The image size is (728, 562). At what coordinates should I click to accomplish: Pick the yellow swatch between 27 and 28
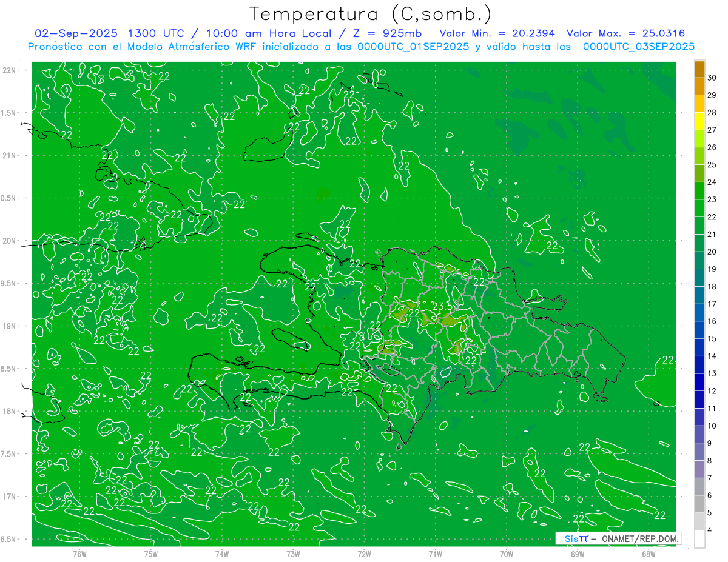699,121
